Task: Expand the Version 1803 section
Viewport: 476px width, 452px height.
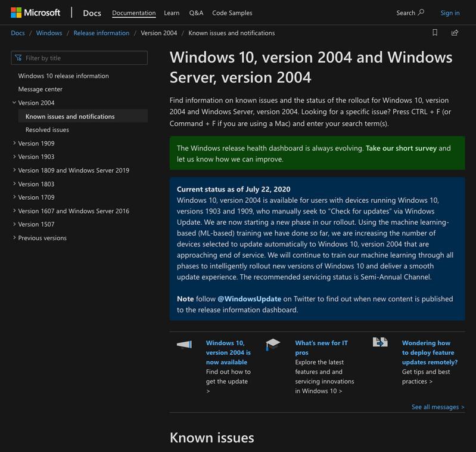Action: point(14,184)
